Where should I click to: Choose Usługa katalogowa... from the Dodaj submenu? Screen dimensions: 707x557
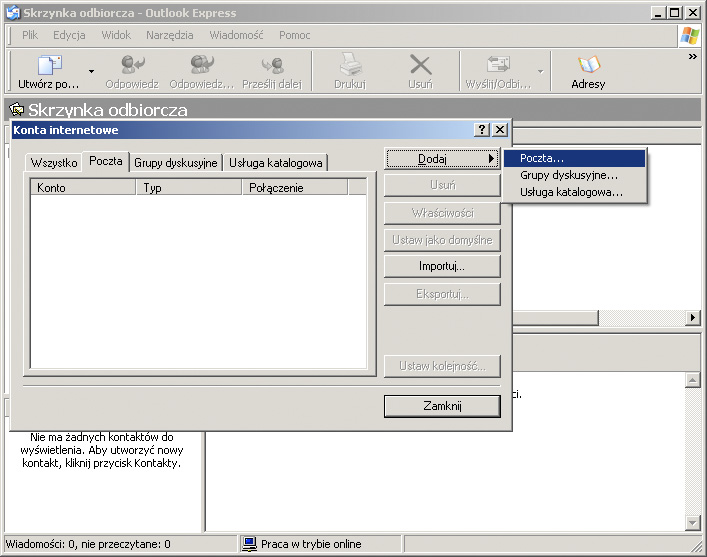pos(574,192)
